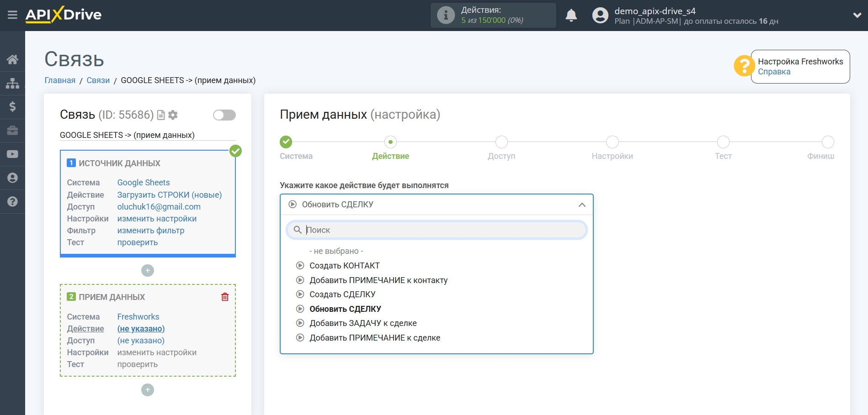Image resolution: width=868 pixels, height=415 pixels.
Task: Click the 'Связи' breadcrumb link
Action: click(x=98, y=80)
